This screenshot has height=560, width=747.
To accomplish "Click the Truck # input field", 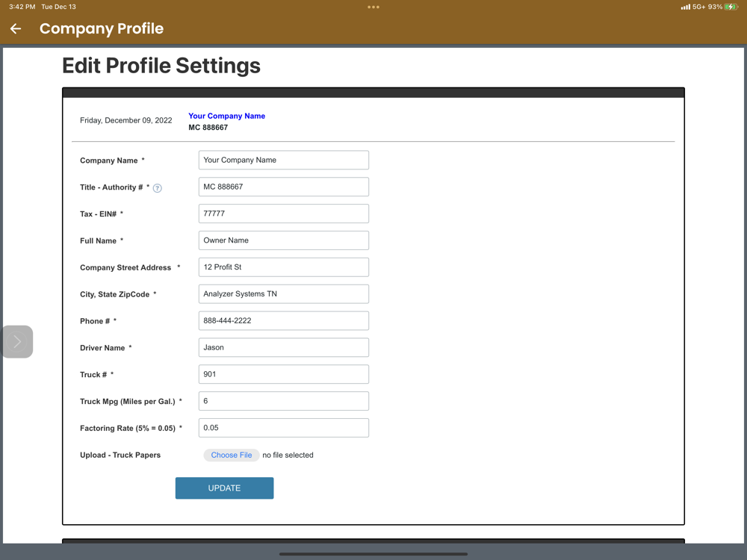I will (283, 374).
